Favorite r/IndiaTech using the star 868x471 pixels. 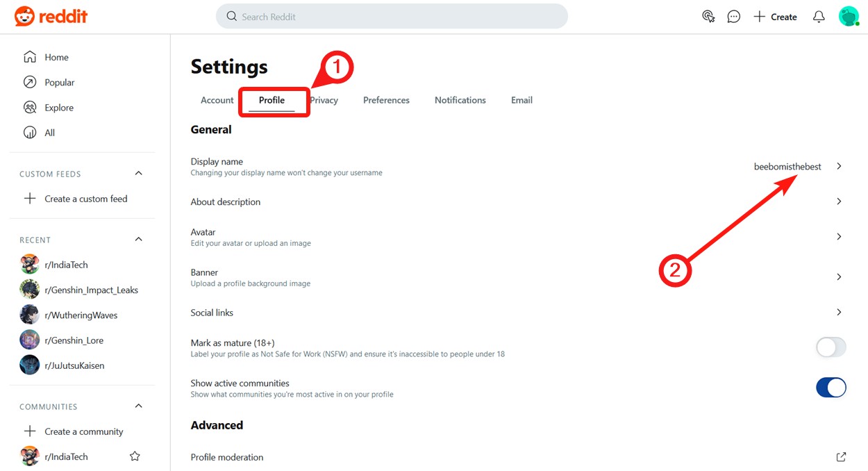[x=135, y=456]
